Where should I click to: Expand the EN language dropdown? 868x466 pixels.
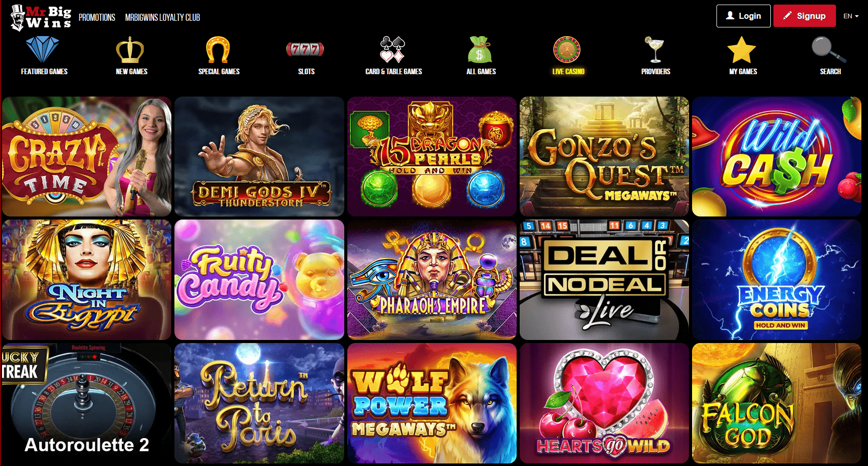click(x=851, y=16)
